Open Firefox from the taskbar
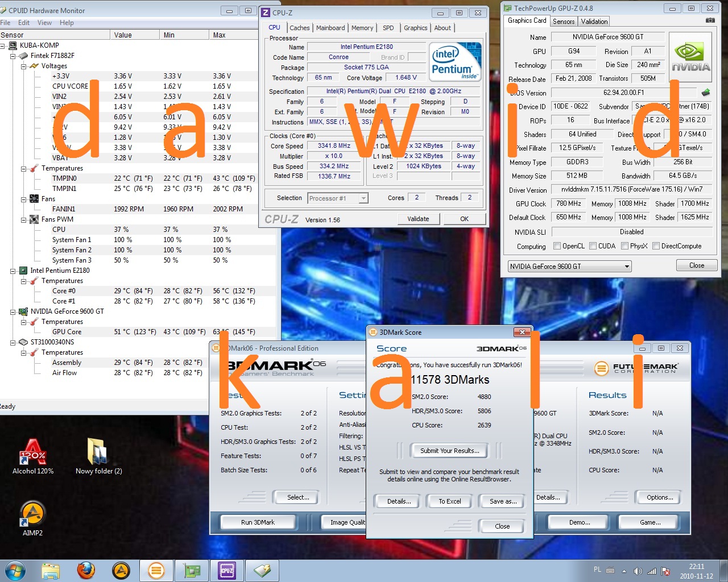Viewport: 728px width, 582px height. (x=86, y=570)
